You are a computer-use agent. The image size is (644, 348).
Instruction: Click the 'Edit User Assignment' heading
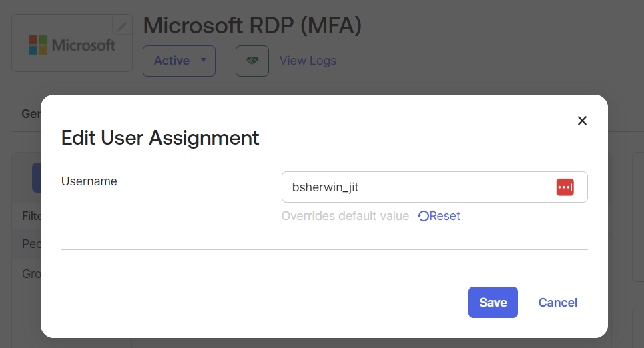coord(160,138)
